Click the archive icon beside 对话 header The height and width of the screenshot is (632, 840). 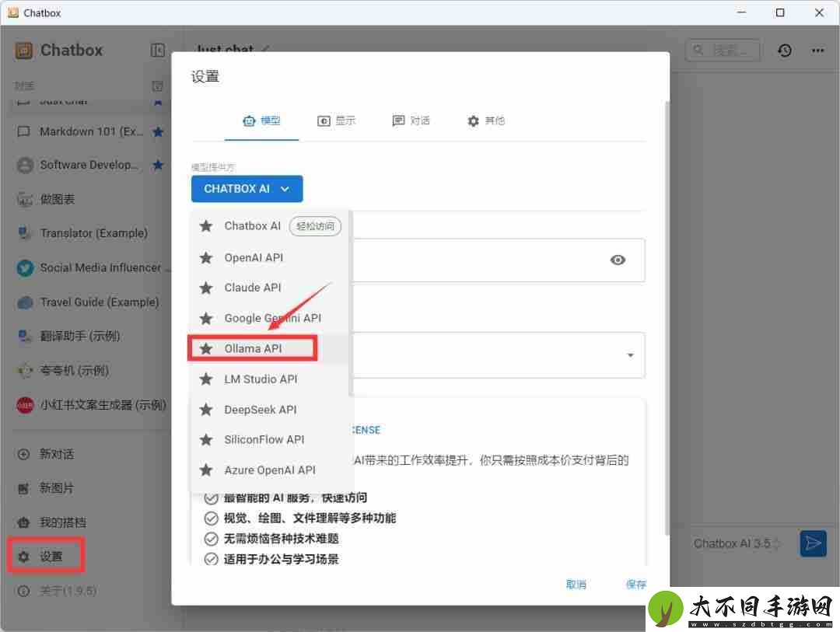coord(157,86)
